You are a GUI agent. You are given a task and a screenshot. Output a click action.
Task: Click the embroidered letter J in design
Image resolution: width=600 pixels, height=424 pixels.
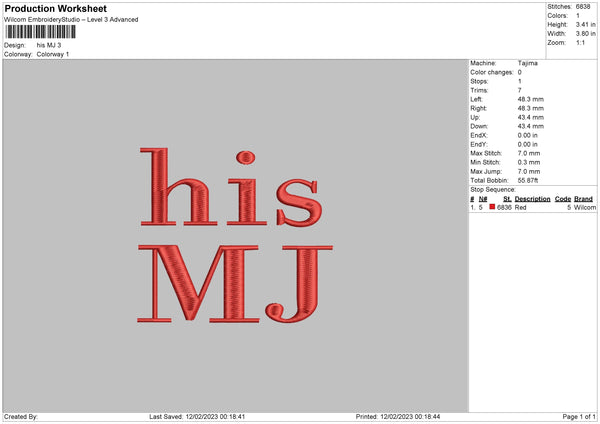point(299,284)
